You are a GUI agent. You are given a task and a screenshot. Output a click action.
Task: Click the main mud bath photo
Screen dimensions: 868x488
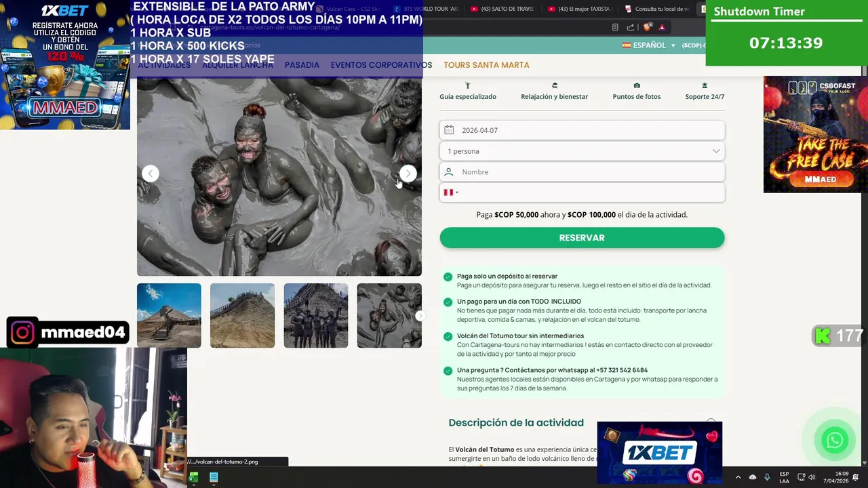pos(279,176)
